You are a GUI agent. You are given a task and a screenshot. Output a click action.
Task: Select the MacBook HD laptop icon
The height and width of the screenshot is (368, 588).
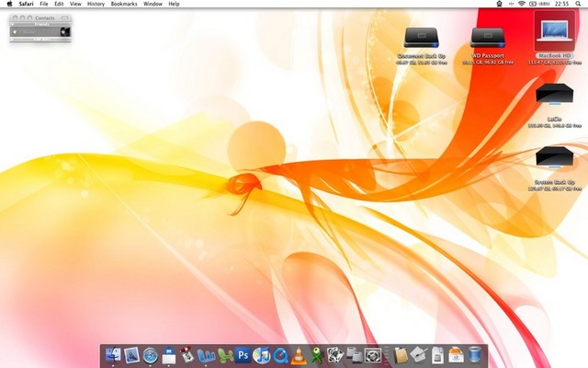click(x=555, y=30)
